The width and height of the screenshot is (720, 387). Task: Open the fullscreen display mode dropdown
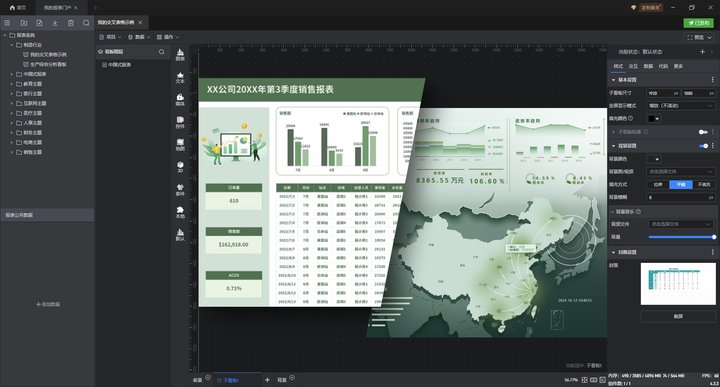click(x=681, y=106)
